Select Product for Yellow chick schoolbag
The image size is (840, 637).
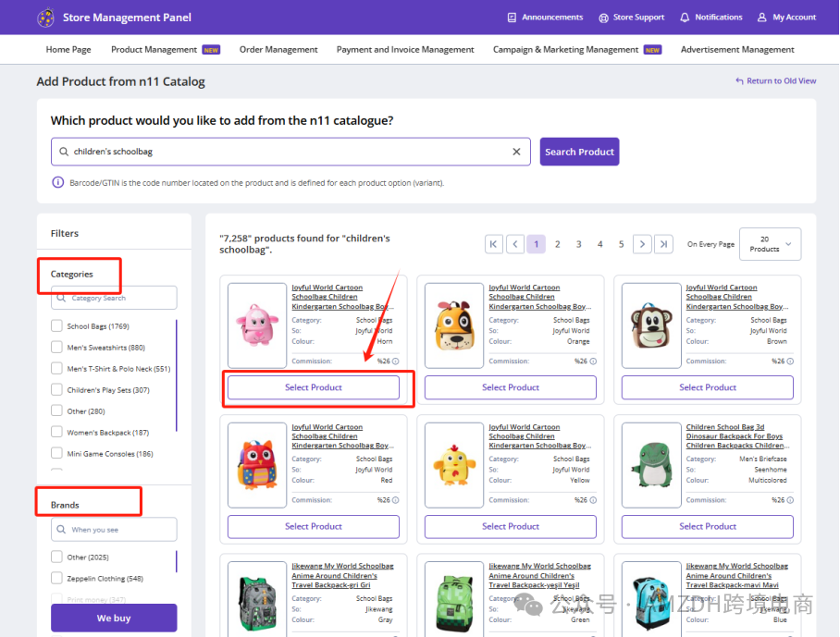pyautogui.click(x=511, y=527)
